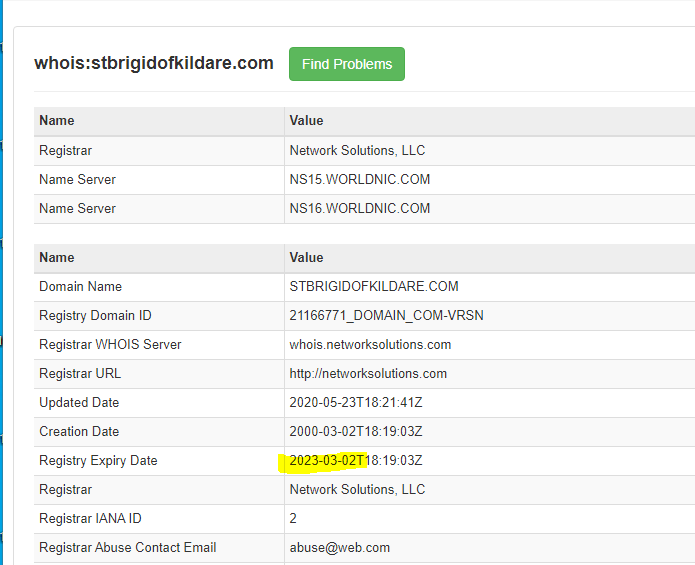Click the Domain Name row label

(x=80, y=287)
